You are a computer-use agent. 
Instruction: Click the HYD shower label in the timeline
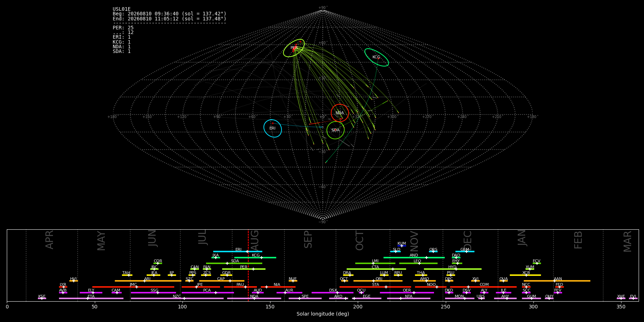pyautogui.click(x=453, y=267)
